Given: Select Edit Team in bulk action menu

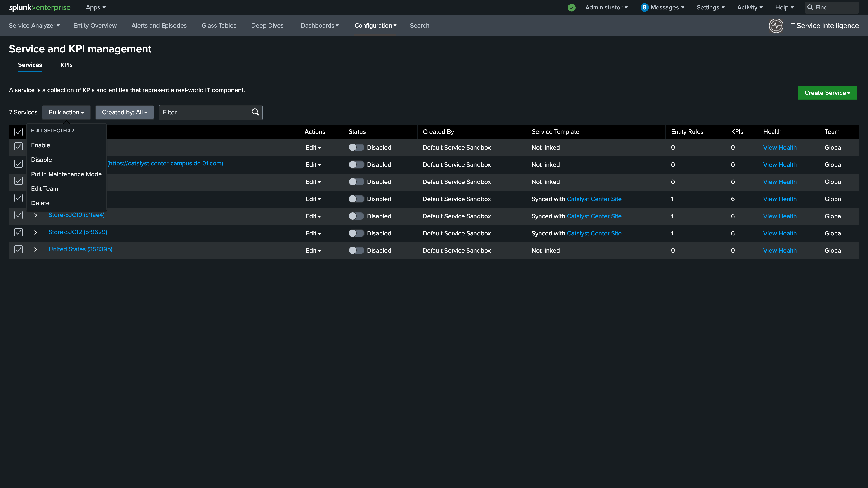Looking at the screenshot, I should pyautogui.click(x=66, y=189).
